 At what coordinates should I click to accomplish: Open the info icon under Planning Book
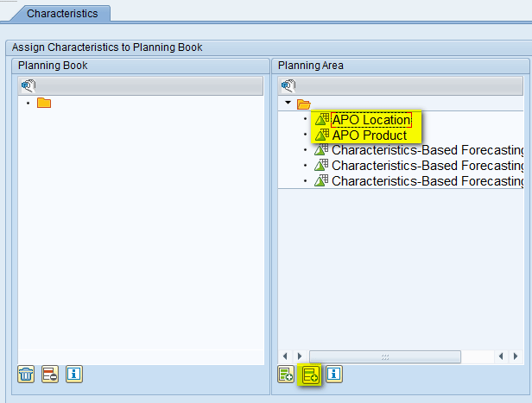click(x=73, y=374)
